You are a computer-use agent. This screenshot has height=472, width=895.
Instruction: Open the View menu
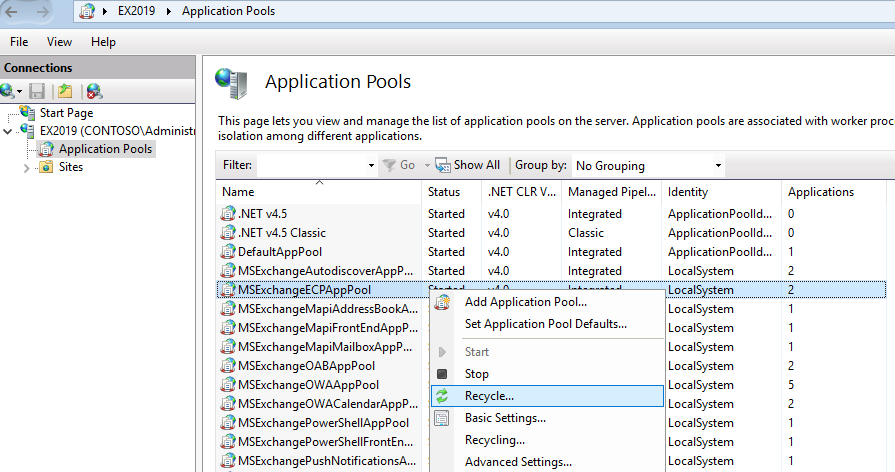pos(59,42)
